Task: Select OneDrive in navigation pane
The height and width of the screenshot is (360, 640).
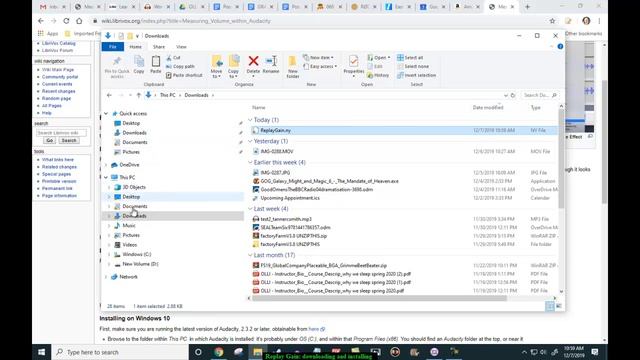Action: [129, 164]
